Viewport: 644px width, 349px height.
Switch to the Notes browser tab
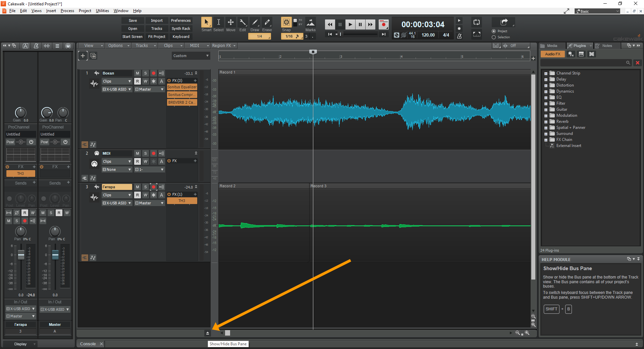click(607, 46)
